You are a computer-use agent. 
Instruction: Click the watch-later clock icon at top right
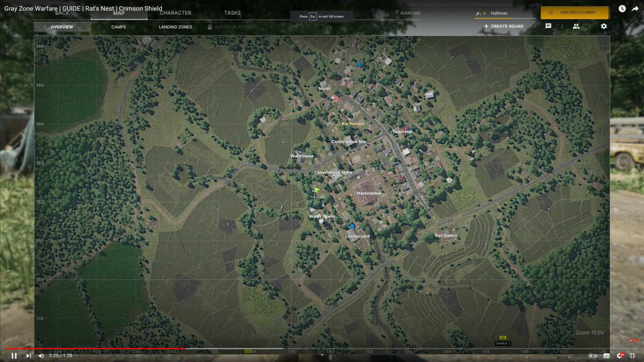(x=621, y=8)
